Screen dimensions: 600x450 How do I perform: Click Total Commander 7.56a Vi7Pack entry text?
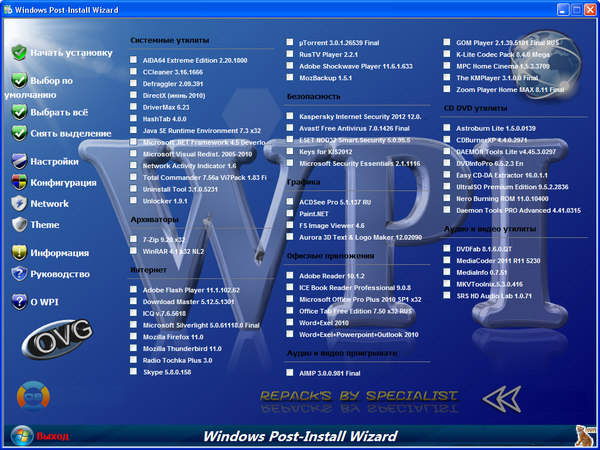[x=207, y=178]
